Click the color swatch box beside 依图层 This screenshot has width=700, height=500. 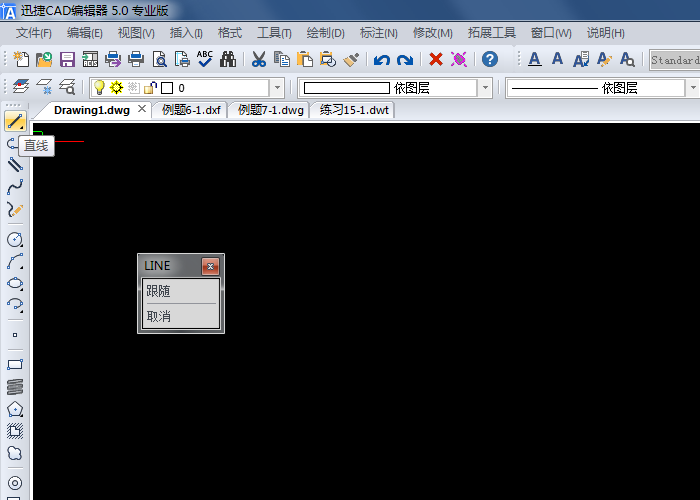[x=346, y=88]
